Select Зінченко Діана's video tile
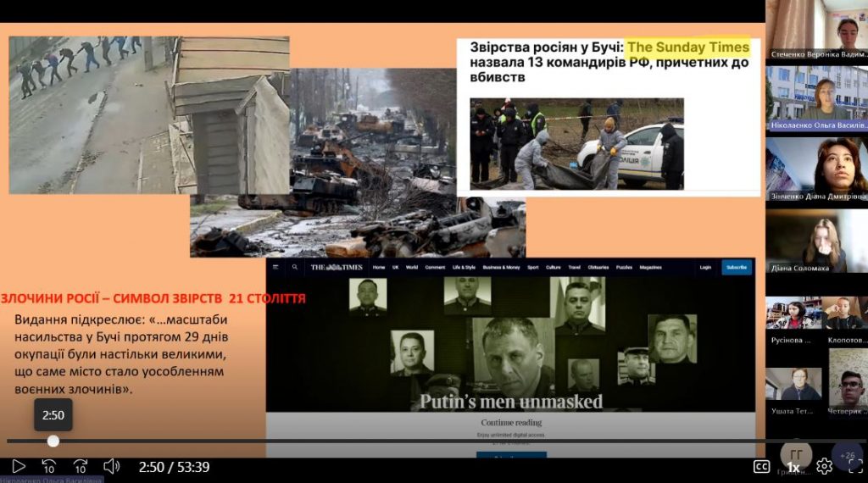 pos(816,169)
